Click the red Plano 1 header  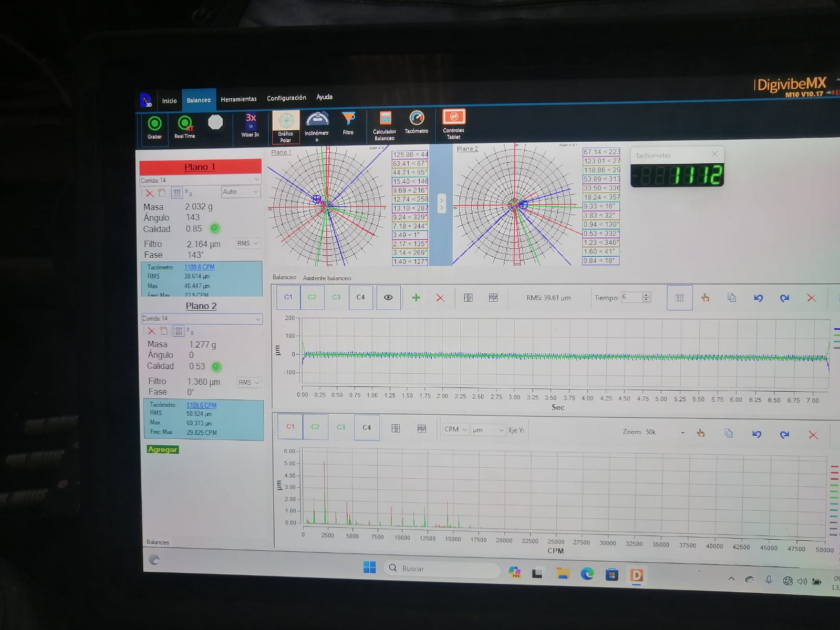click(x=200, y=167)
